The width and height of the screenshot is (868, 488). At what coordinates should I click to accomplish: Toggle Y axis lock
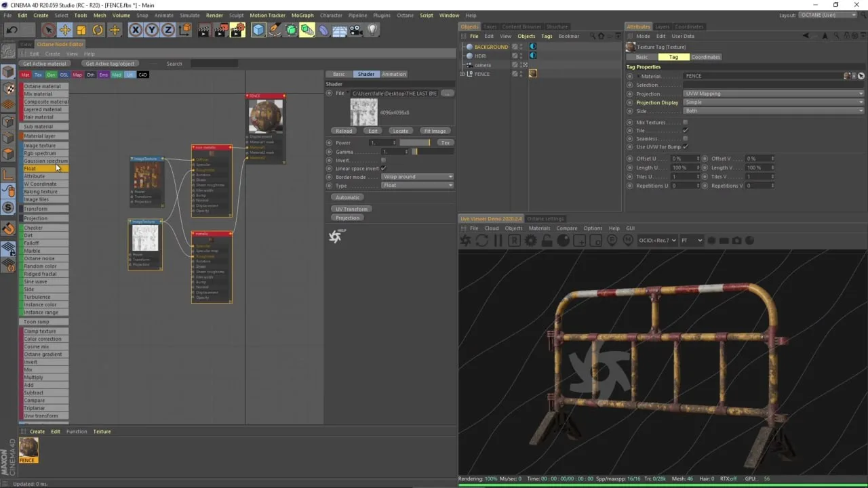coord(151,30)
